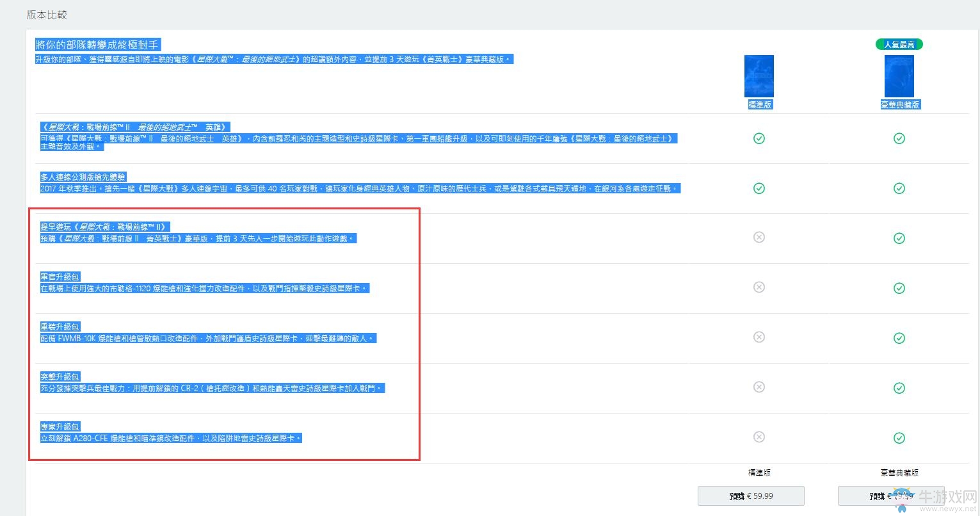Click the 標準版 cross icon in 突擊升級包 row

click(x=759, y=387)
